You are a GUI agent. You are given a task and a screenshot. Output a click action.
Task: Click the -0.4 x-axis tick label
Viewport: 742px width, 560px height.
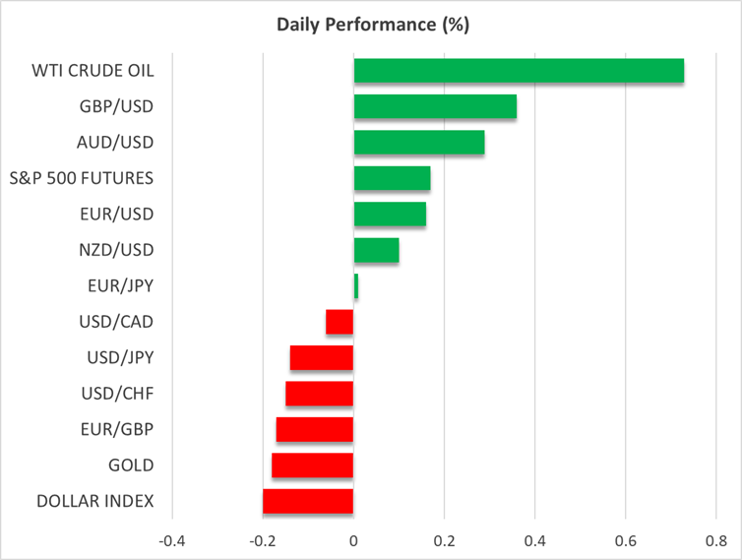pyautogui.click(x=172, y=540)
